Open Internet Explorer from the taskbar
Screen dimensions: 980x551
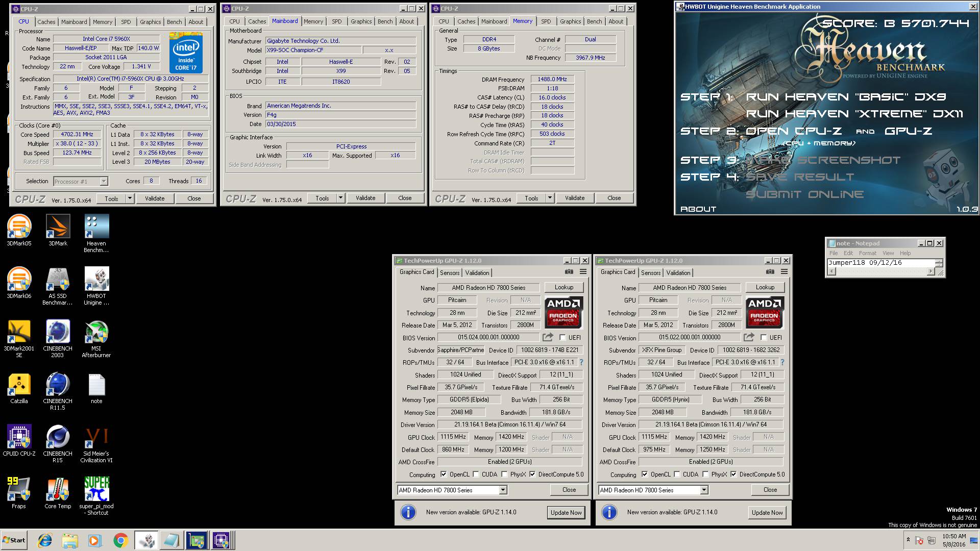(45, 540)
